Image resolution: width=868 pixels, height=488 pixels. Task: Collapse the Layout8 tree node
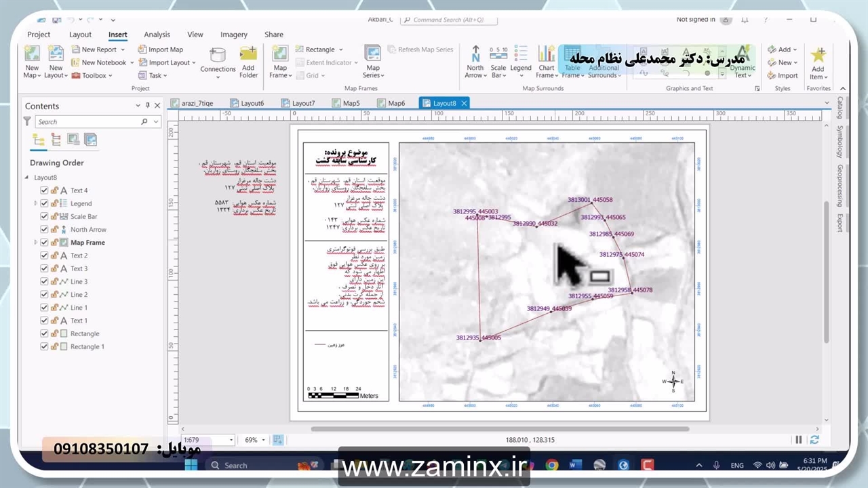point(28,178)
